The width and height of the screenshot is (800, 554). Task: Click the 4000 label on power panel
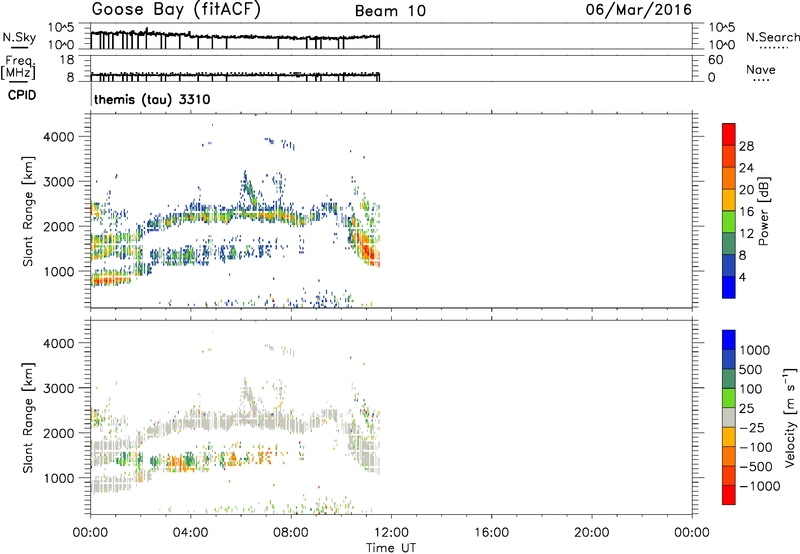(x=58, y=137)
